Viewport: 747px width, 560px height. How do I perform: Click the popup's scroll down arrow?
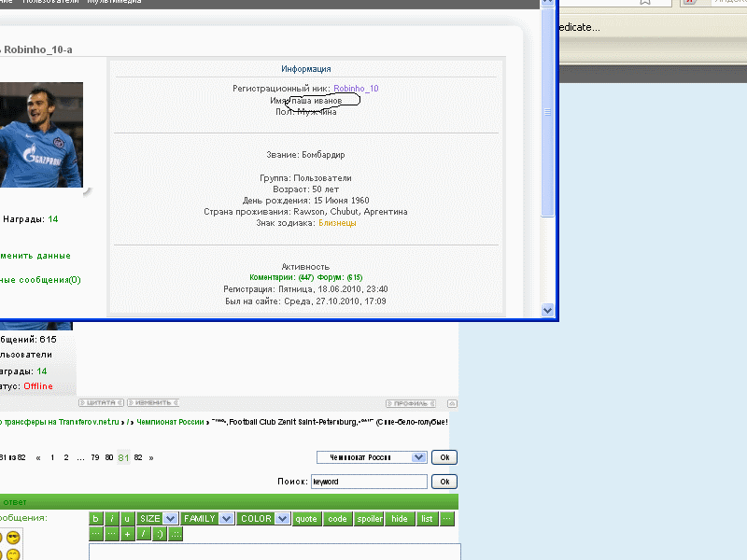point(548,311)
